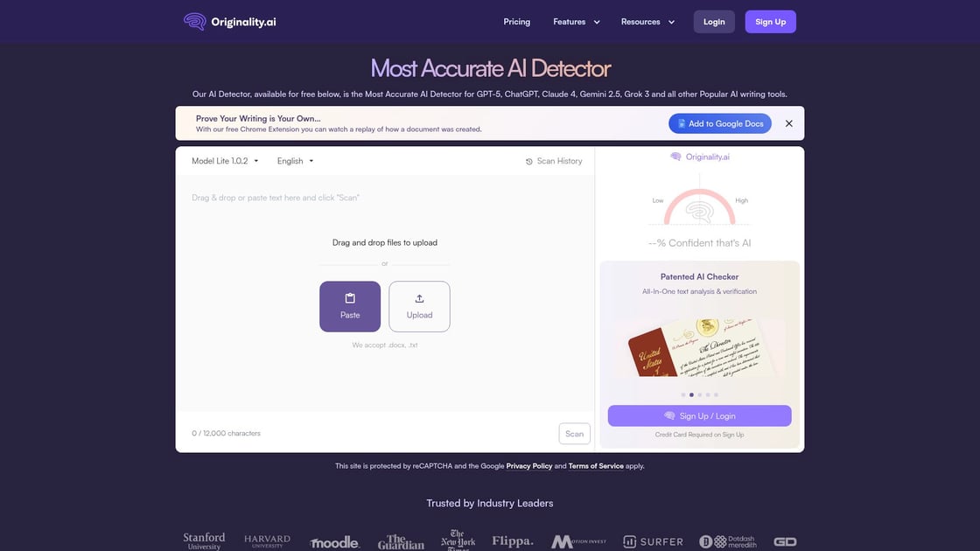Open the Resources dropdown menu
Viewport: 980px width, 551px height.
tap(644, 20)
